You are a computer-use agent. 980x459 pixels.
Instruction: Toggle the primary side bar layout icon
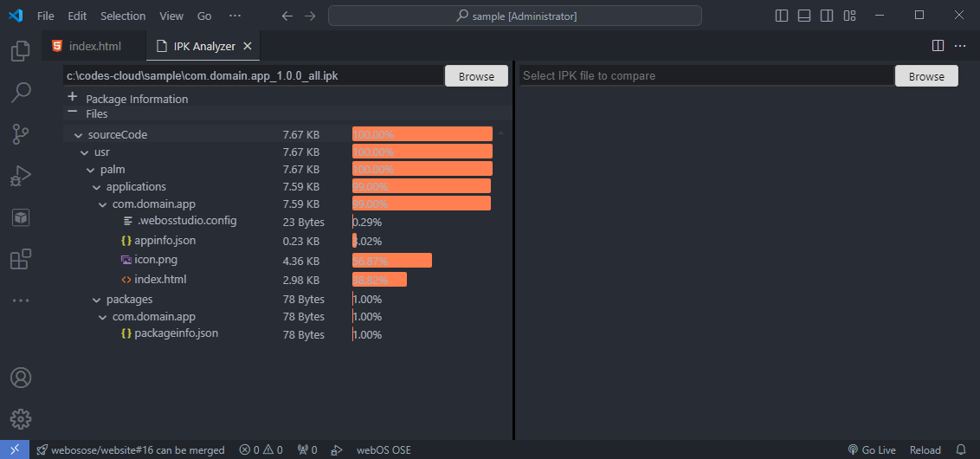pyautogui.click(x=782, y=16)
